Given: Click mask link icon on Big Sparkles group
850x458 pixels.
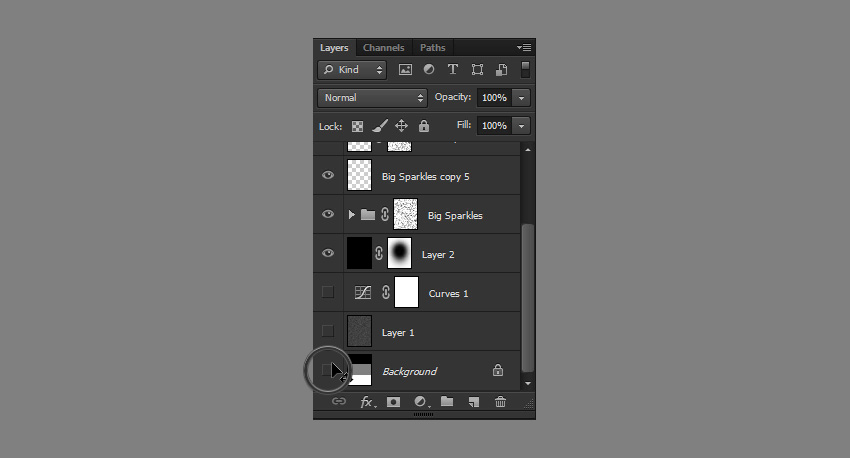Looking at the screenshot, I should tap(385, 214).
